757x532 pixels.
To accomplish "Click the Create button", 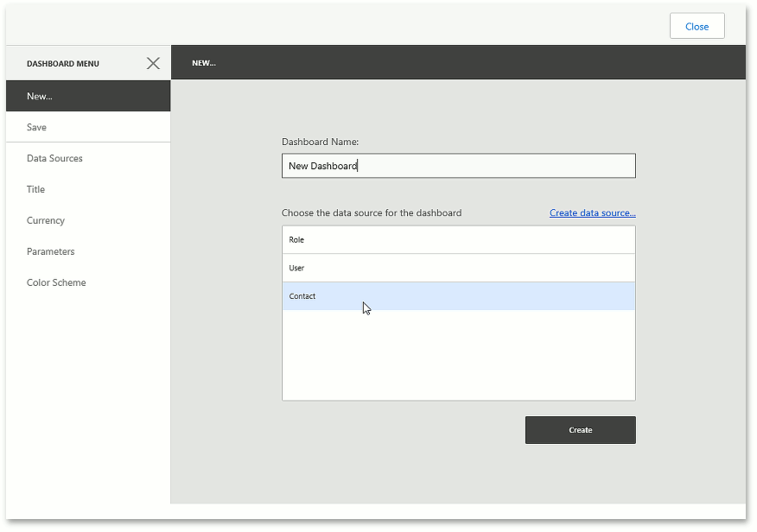I will (x=581, y=430).
